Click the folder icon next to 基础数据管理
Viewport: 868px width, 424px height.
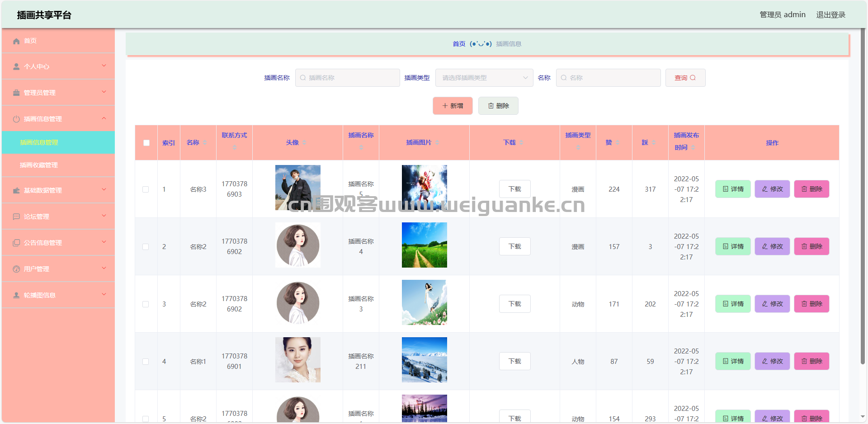(x=16, y=191)
